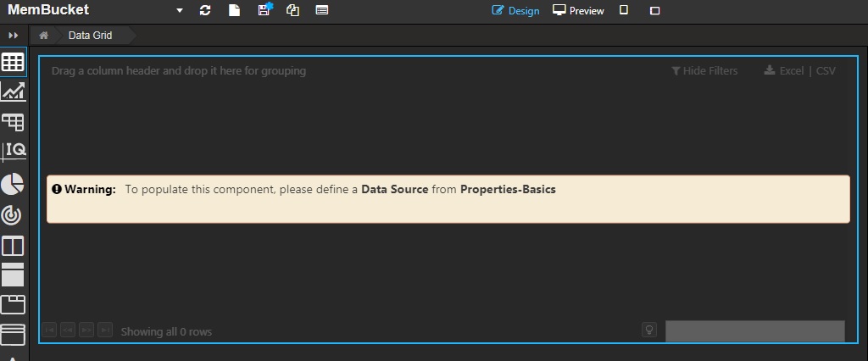Switch to Preview mode
868x361 pixels.
tap(578, 10)
